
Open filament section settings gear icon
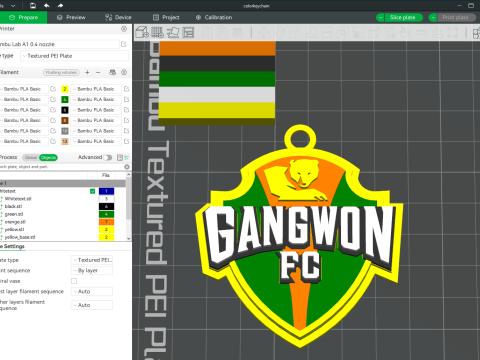[x=124, y=72]
